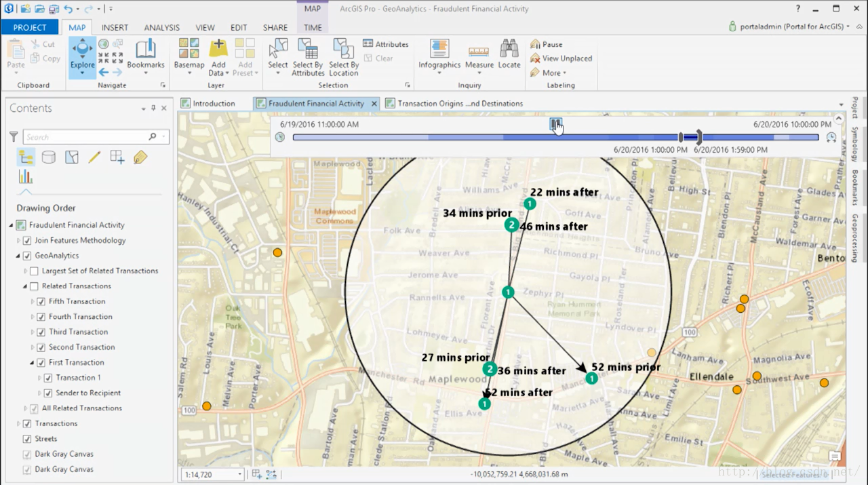Screen dimensions: 868x485
Task: Click the View Unplaced labeling button
Action: (561, 58)
